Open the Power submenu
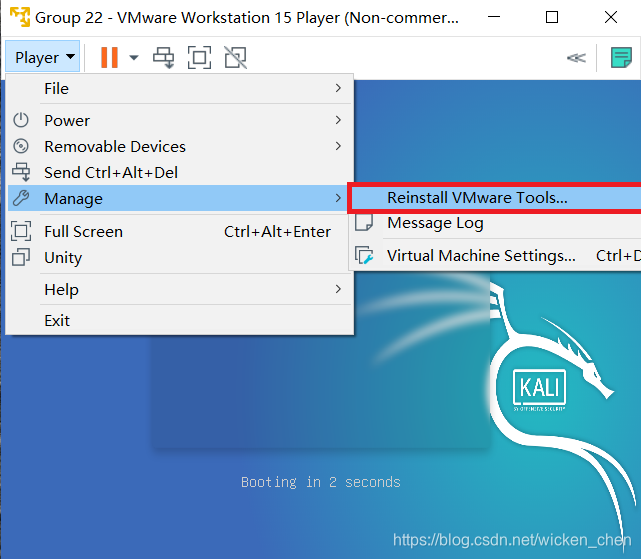This screenshot has height=559, width=641. coord(180,120)
